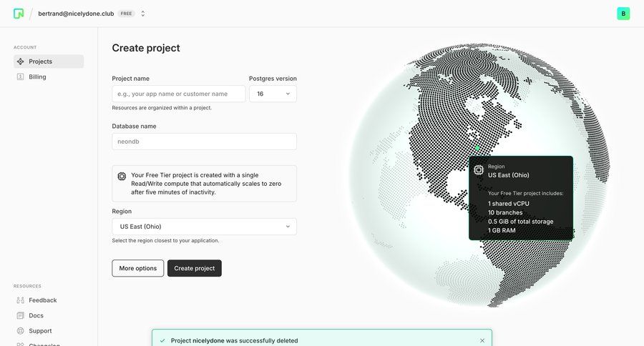Click '0.5 GiB of total storage' text
This screenshot has width=644, height=346.
pos(520,222)
